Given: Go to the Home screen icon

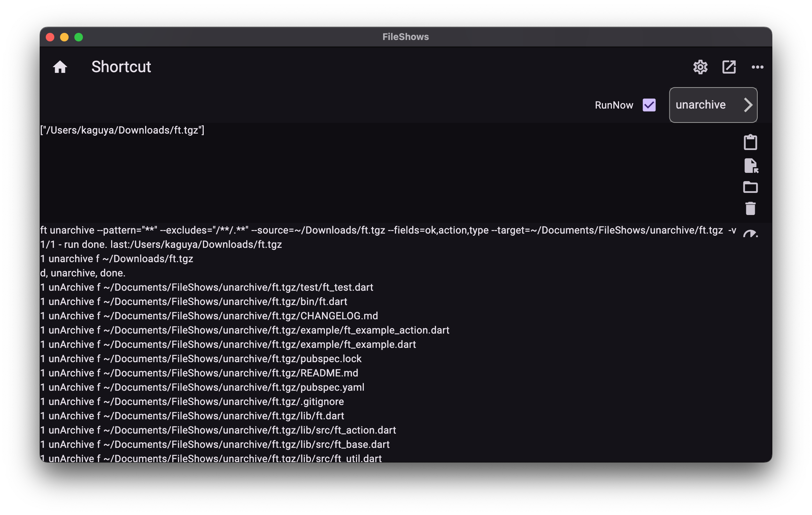Looking at the screenshot, I should pos(60,67).
